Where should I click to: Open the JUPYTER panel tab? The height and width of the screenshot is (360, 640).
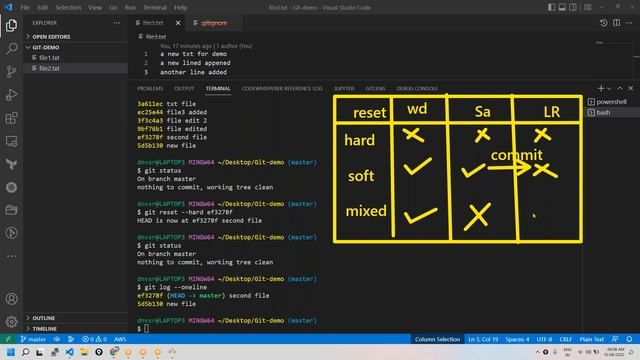[x=344, y=89]
